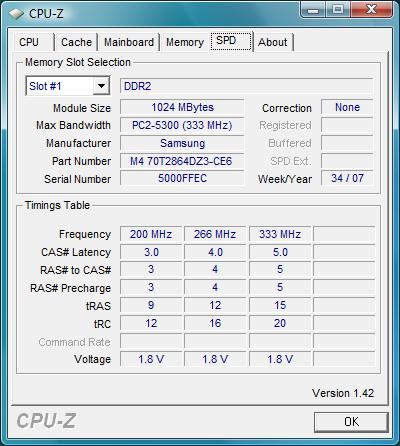
Task: Select the SPD tab
Action: (x=231, y=41)
